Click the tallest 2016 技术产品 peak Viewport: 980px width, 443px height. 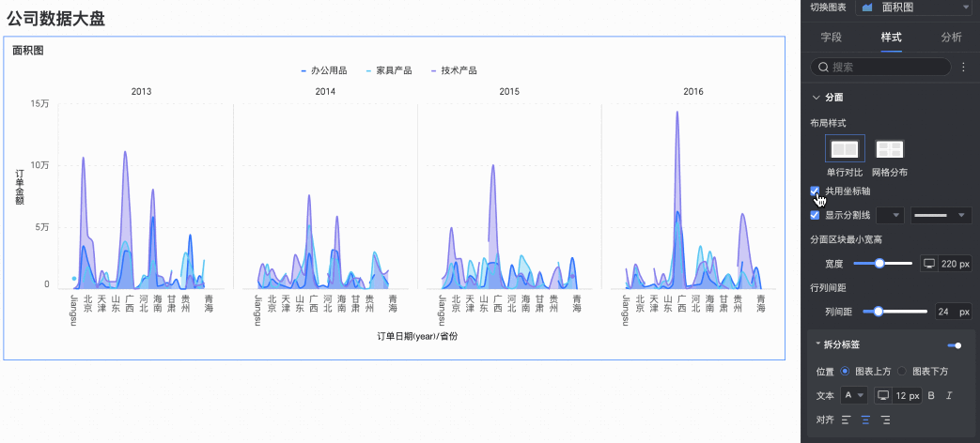677,113
